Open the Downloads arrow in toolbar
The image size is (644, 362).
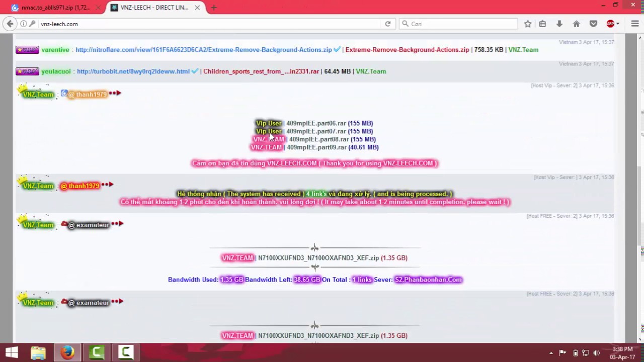coord(559,24)
